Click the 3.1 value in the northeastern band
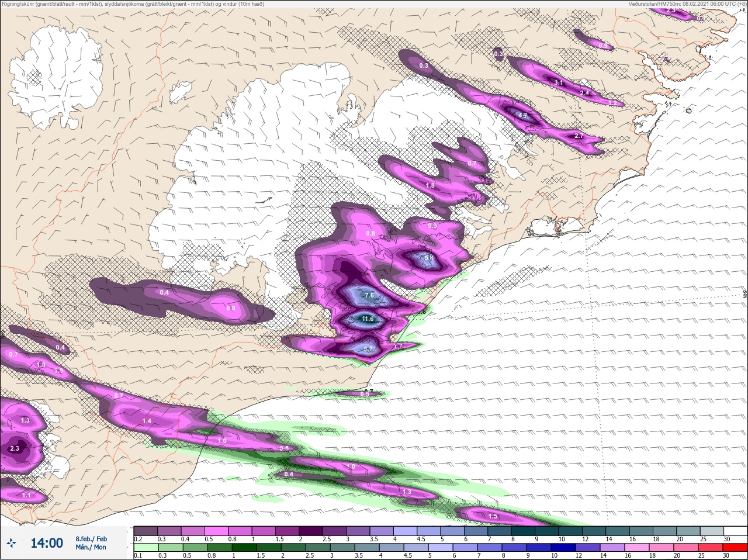 click(559, 83)
